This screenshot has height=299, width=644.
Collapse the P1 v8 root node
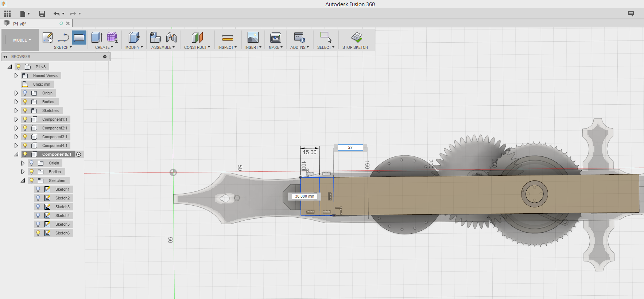click(x=9, y=67)
